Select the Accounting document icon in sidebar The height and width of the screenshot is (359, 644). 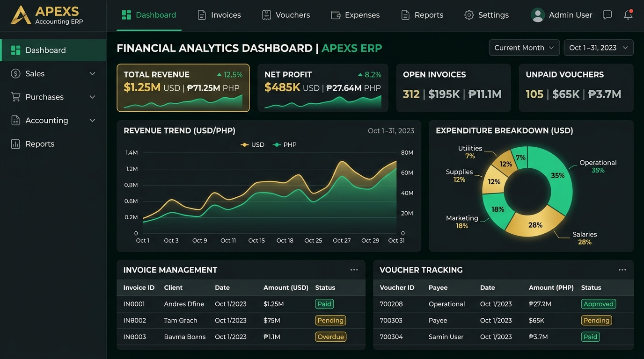point(15,120)
